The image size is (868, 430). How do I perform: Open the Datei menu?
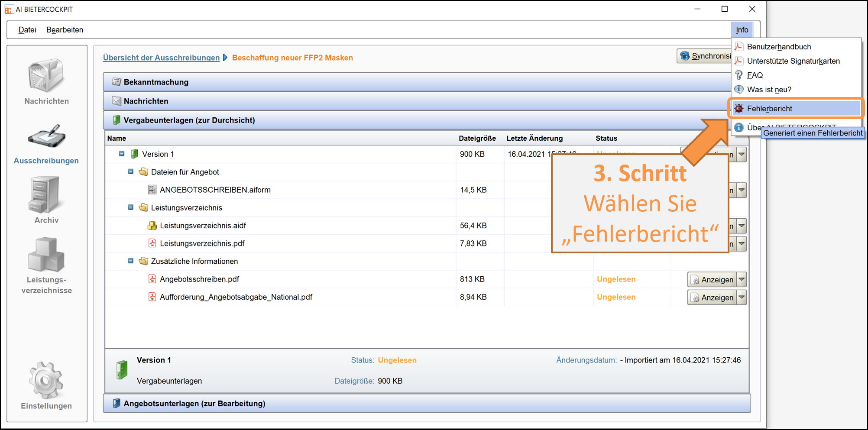point(27,30)
